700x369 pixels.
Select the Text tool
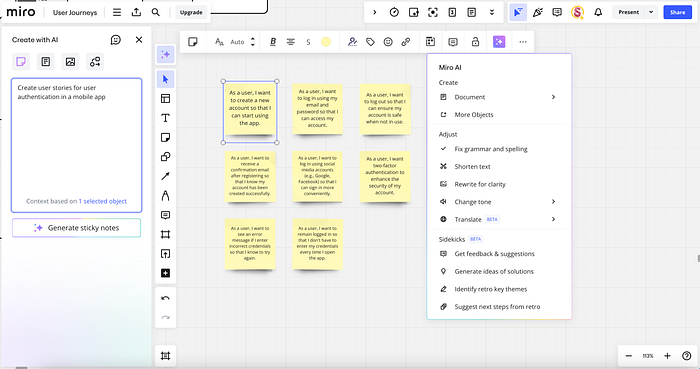coord(166,118)
